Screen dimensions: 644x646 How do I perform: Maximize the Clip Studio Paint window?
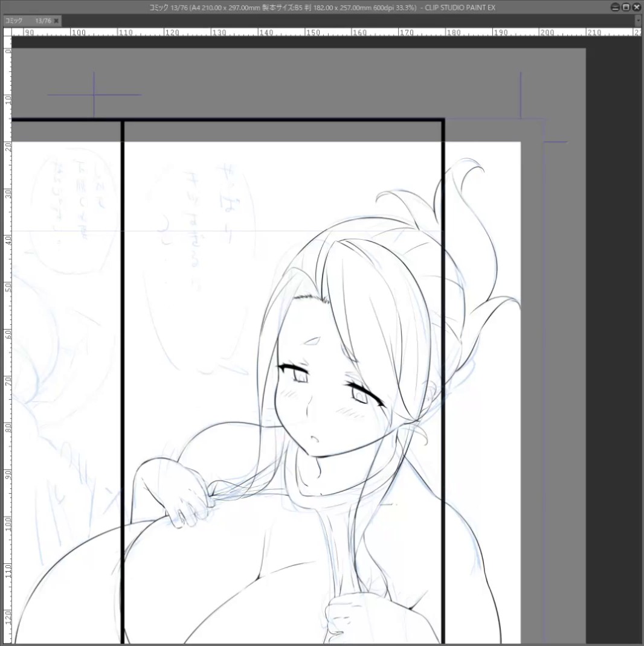click(625, 7)
